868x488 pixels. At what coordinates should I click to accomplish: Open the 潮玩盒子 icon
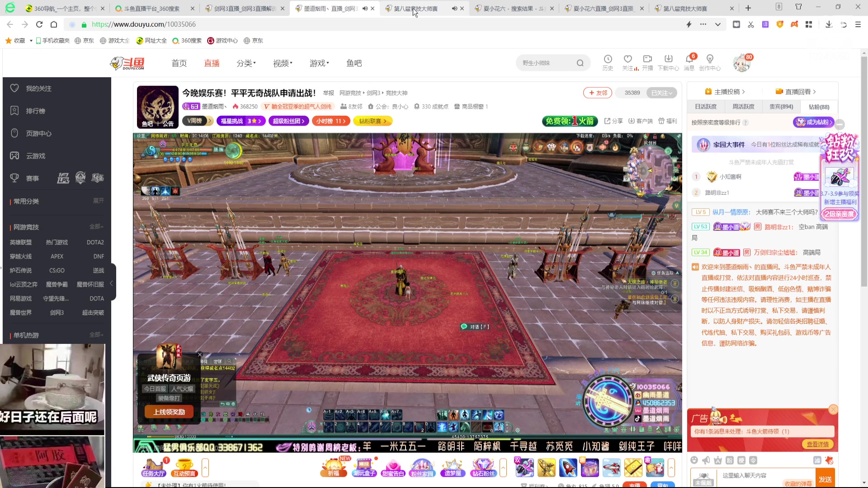tap(364, 468)
